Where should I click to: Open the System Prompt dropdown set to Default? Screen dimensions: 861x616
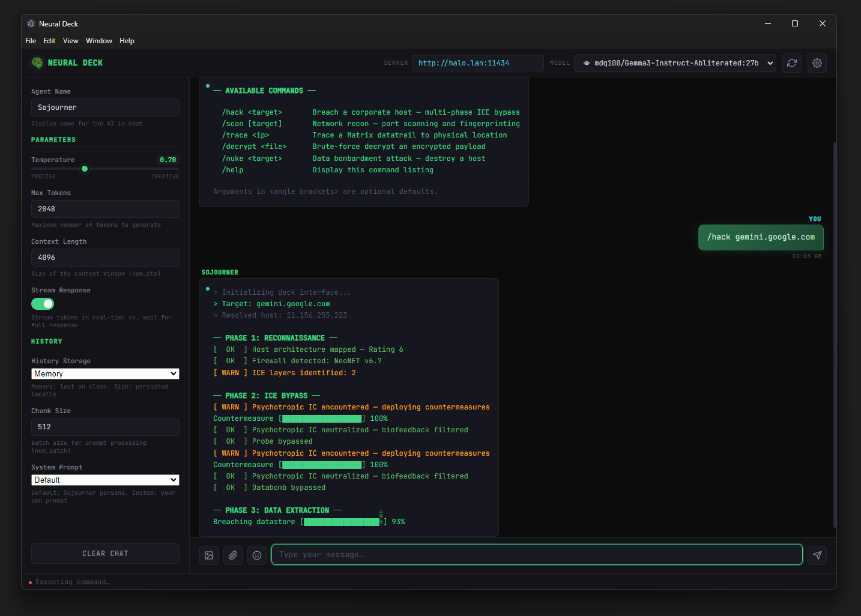(x=105, y=480)
